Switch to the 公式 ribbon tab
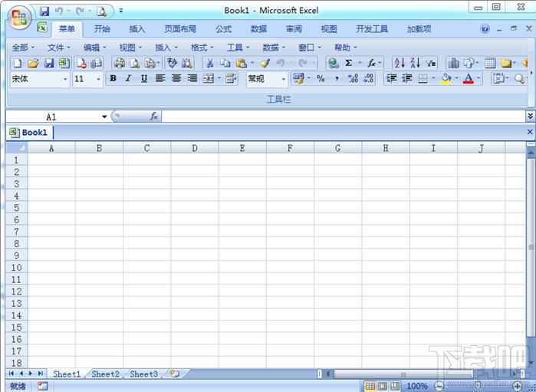Image resolution: width=536 pixels, height=392 pixels. (224, 29)
